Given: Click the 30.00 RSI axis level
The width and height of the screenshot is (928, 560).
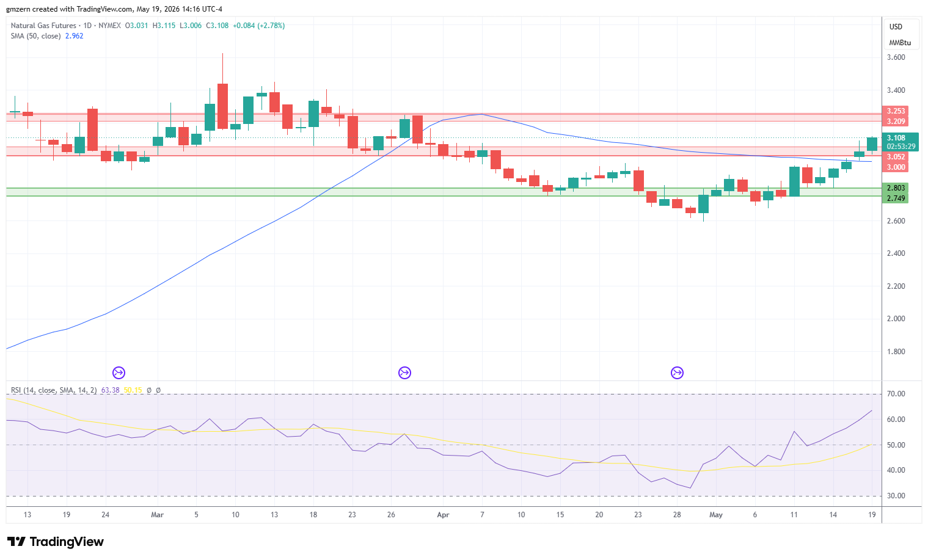Looking at the screenshot, I should point(896,496).
